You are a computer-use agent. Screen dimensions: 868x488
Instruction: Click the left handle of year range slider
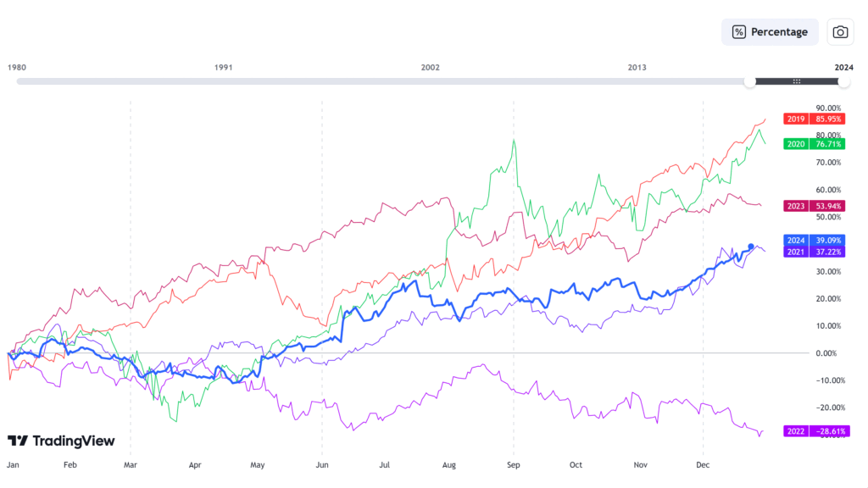click(750, 81)
